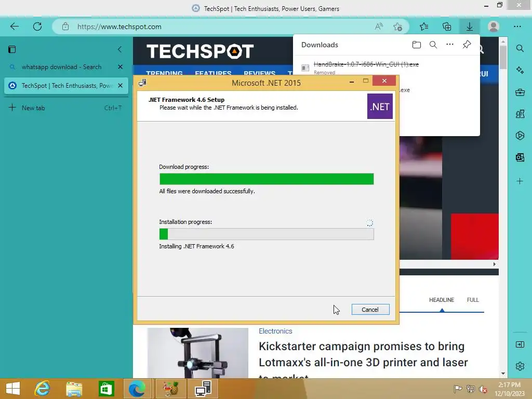Image resolution: width=532 pixels, height=399 pixels.
Task: Pin the Downloads panel
Action: 467,45
